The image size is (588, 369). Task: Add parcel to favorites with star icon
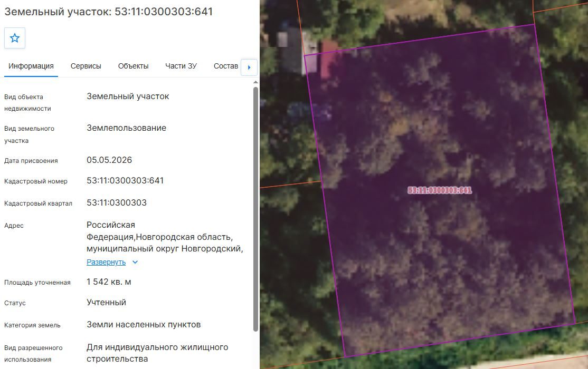point(15,38)
